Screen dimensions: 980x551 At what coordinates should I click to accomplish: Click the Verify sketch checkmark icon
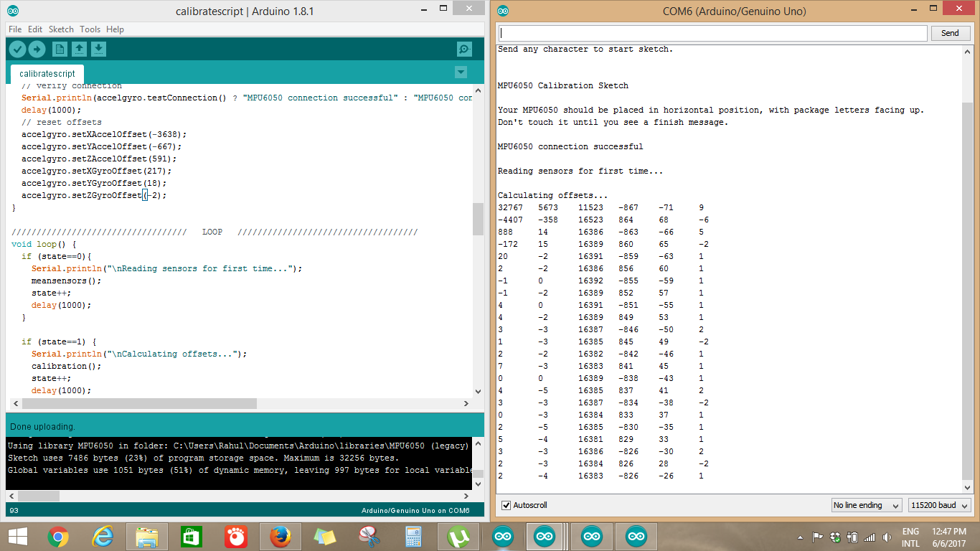17,49
